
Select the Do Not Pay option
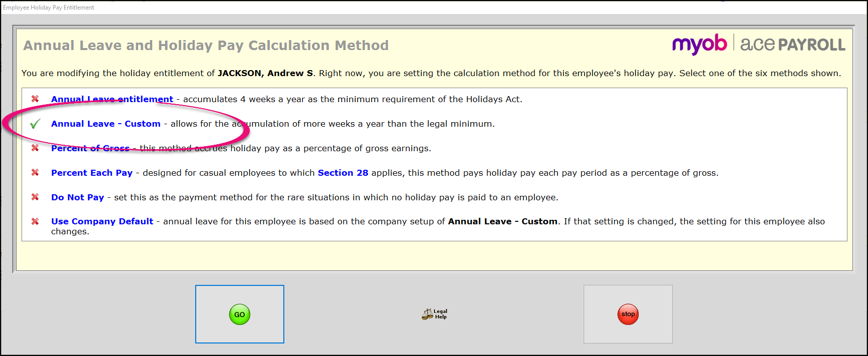click(x=78, y=197)
